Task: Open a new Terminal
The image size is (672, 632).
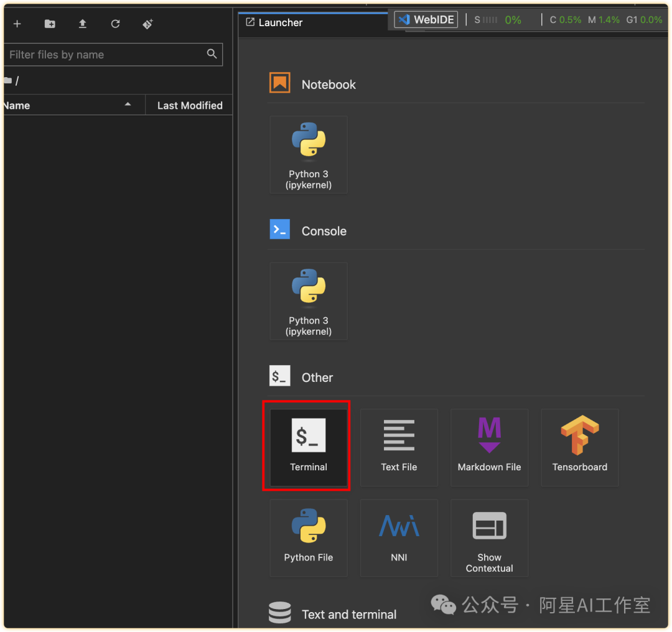Action: (309, 447)
